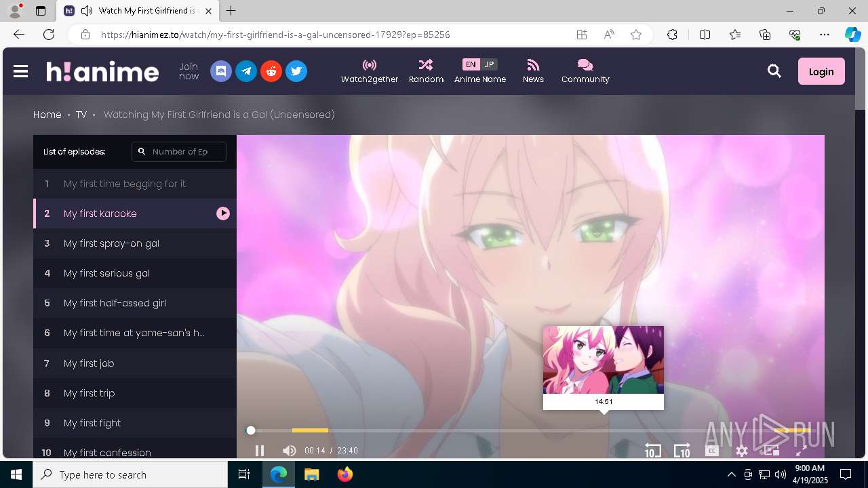The image size is (868, 488).
Task: Open Collections
Action: click(x=765, y=35)
